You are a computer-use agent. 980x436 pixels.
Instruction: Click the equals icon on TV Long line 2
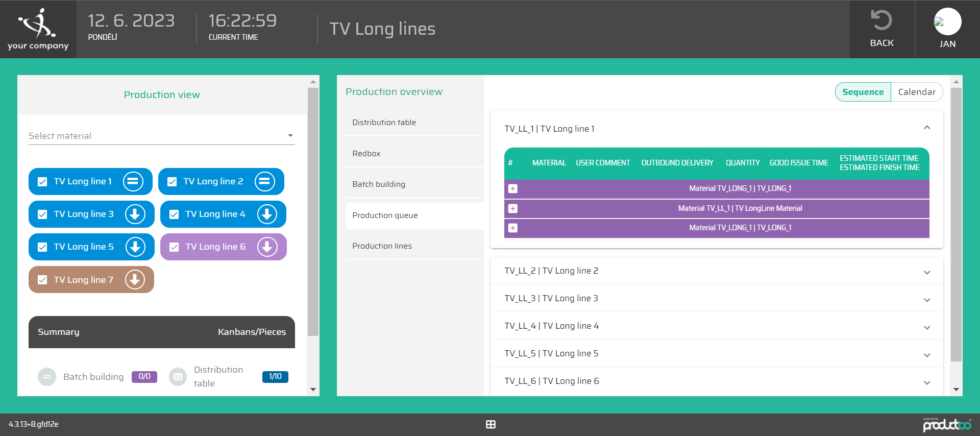(265, 181)
